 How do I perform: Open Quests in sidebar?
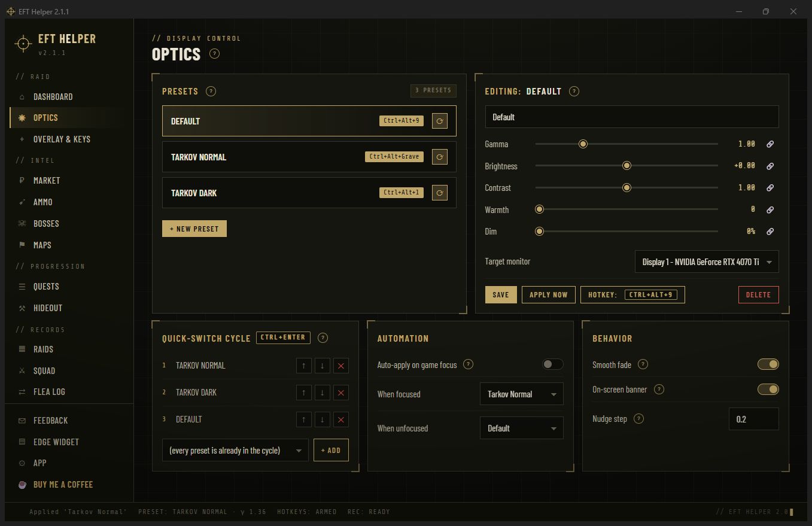pyautogui.click(x=69, y=287)
